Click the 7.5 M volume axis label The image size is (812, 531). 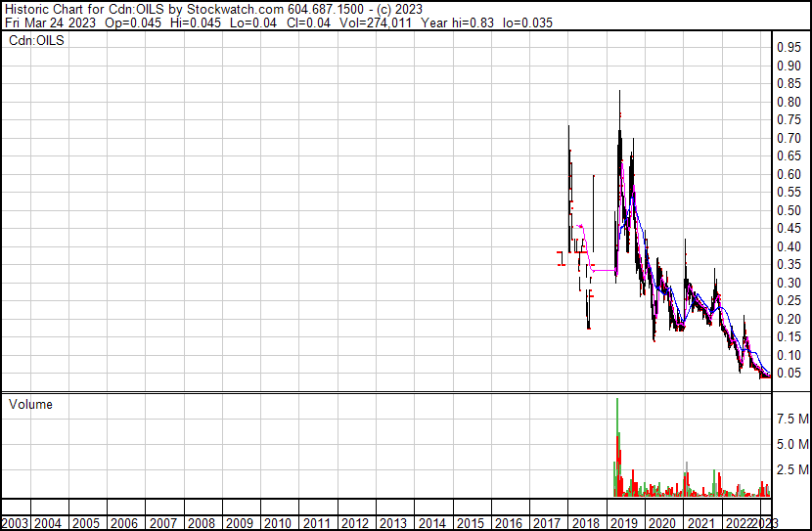click(x=792, y=419)
